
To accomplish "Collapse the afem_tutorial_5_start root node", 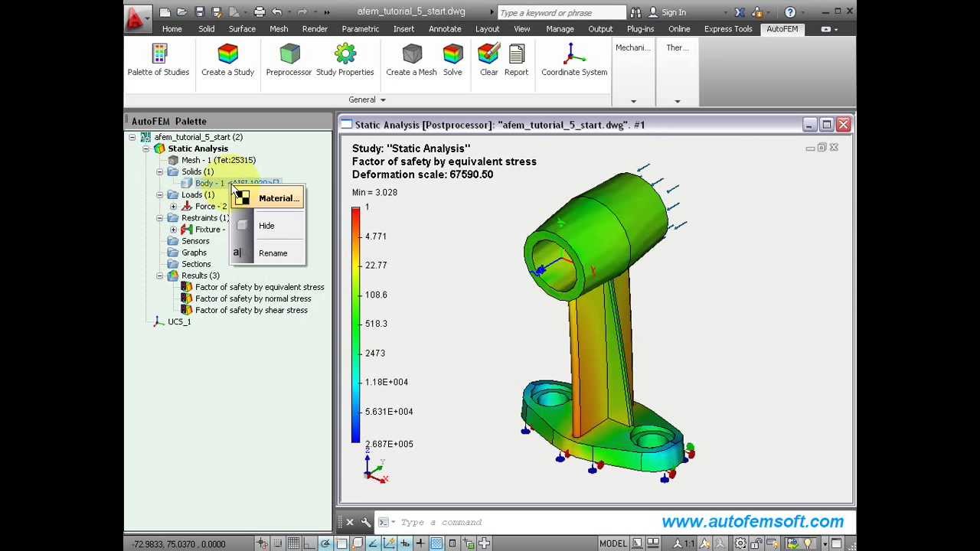I will [x=132, y=137].
